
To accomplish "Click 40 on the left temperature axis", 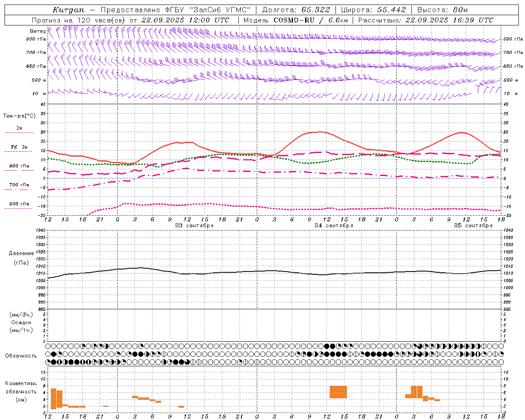I will click(x=43, y=104).
